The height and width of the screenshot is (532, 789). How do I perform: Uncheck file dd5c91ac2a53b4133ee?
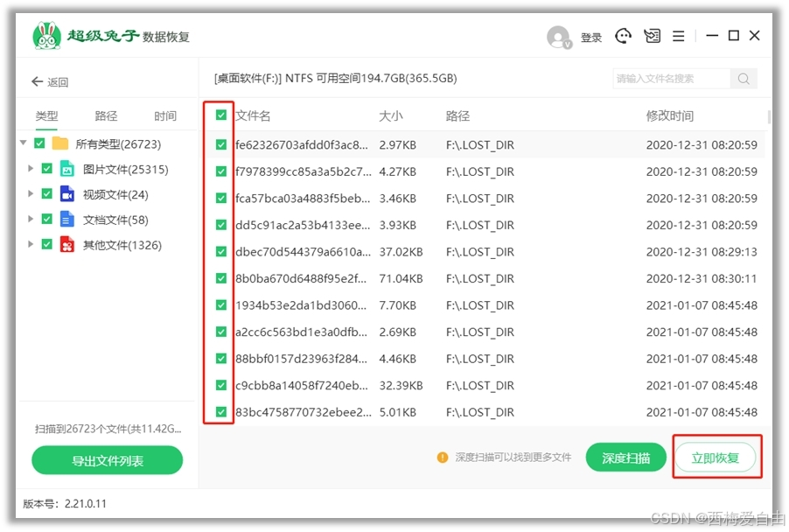221,225
